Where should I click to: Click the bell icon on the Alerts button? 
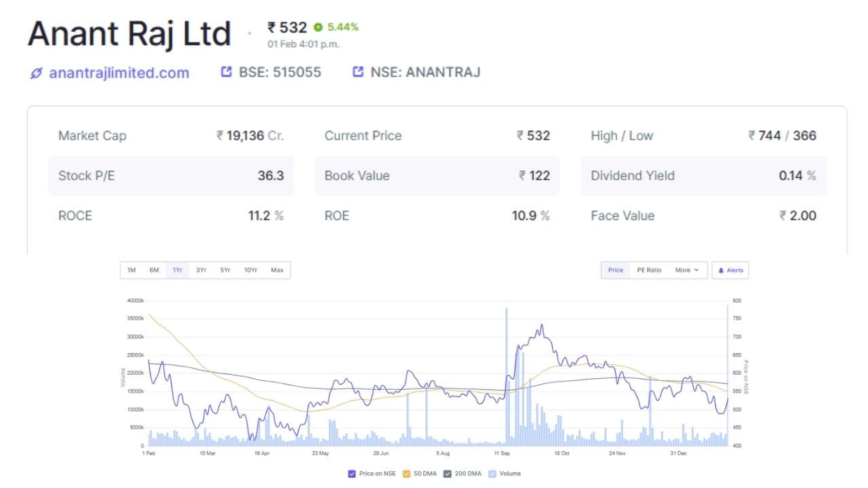pyautogui.click(x=721, y=270)
